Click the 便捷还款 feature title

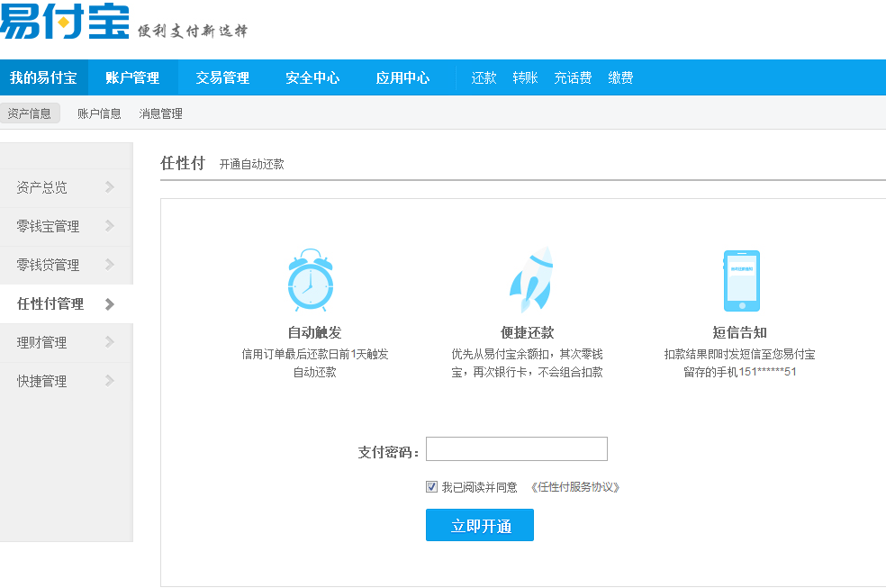pyautogui.click(x=528, y=332)
